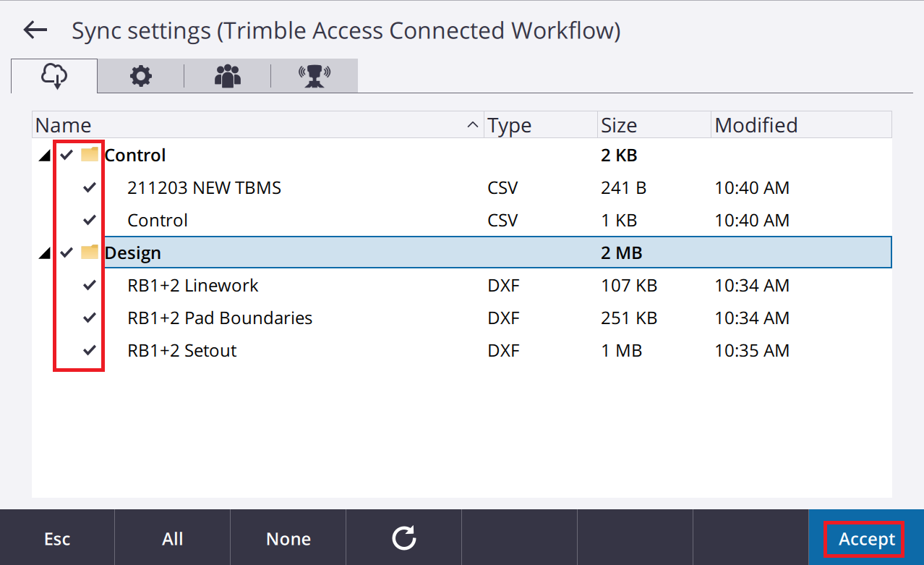The width and height of the screenshot is (924, 565).
Task: Click the Name column sort arrow
Action: coord(474,124)
